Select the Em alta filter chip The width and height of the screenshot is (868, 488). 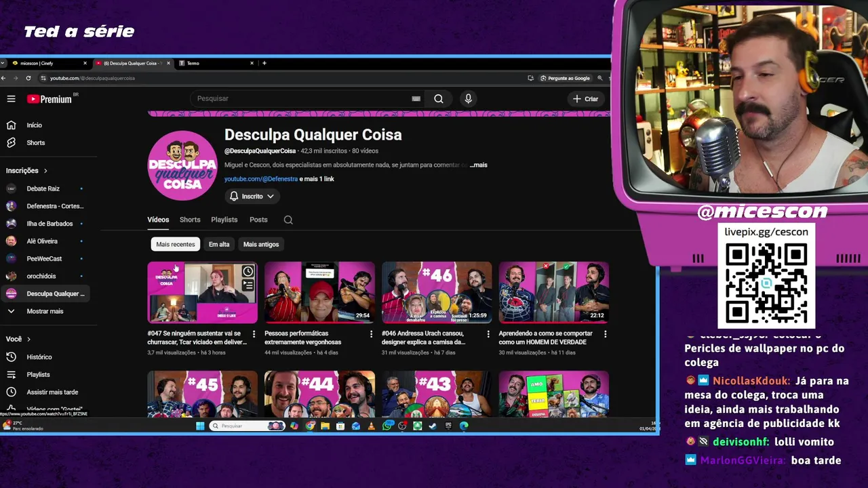coord(219,244)
